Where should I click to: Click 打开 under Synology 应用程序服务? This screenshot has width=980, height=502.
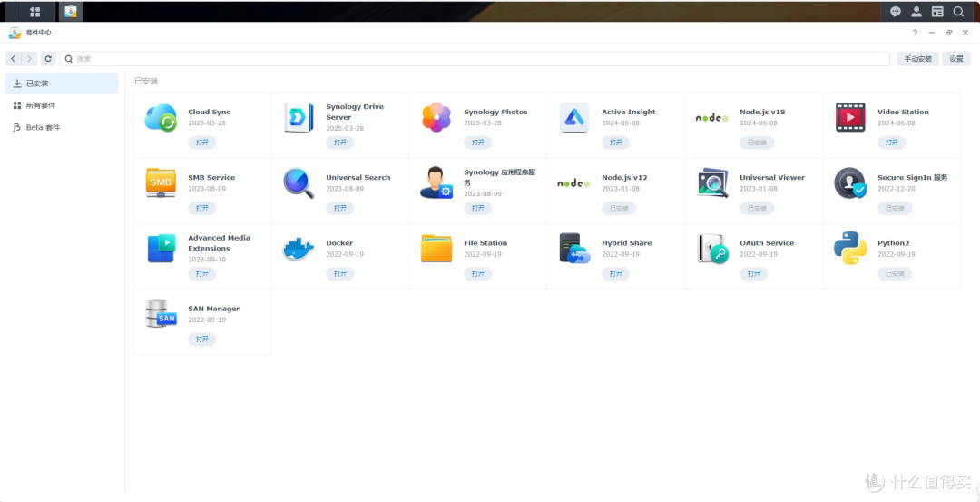pos(478,208)
